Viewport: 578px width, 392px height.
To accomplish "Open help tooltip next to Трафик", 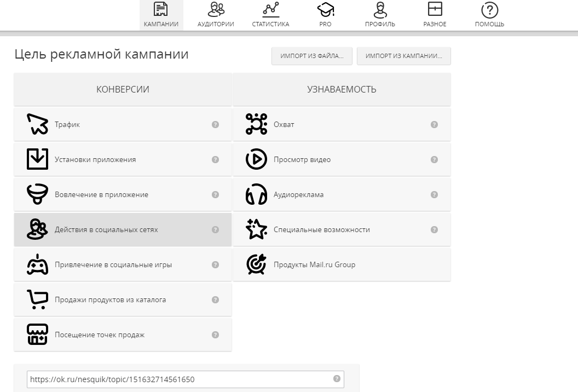I will [x=215, y=125].
